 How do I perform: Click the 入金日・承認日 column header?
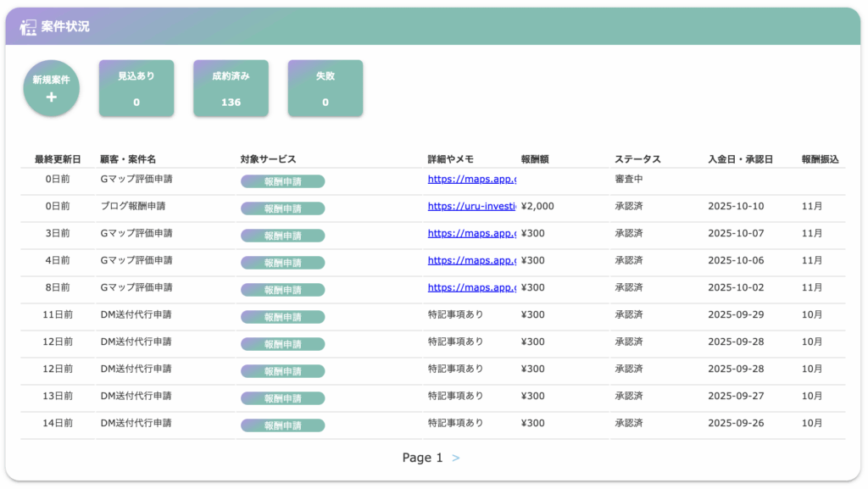pos(740,159)
